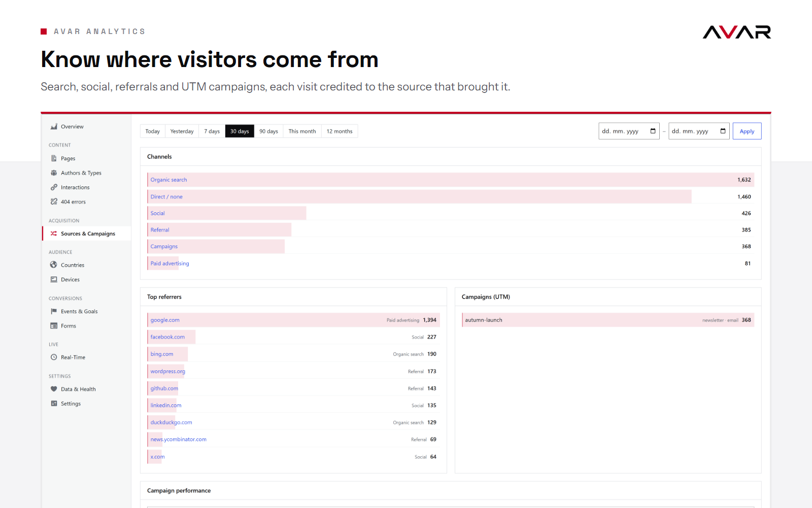Click the Real-Time clock icon

click(54, 357)
